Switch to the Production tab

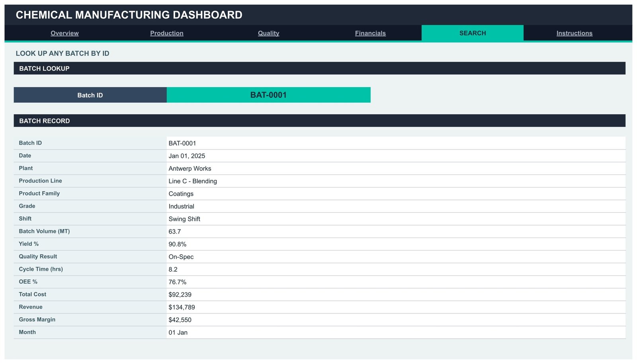(166, 33)
